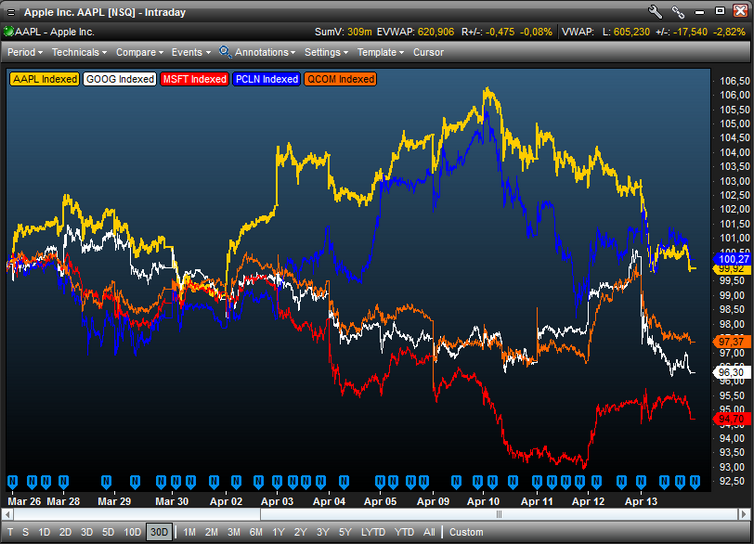Click the chain link icon in title bar
Screen dimensions: 754x544
(679, 12)
